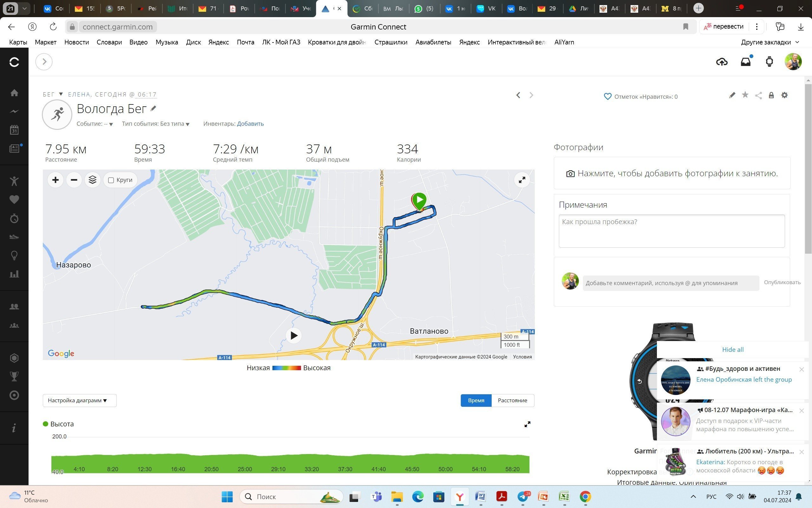Open the insights lightbulb icon in the sidebar
The height and width of the screenshot is (508, 812).
click(14, 256)
